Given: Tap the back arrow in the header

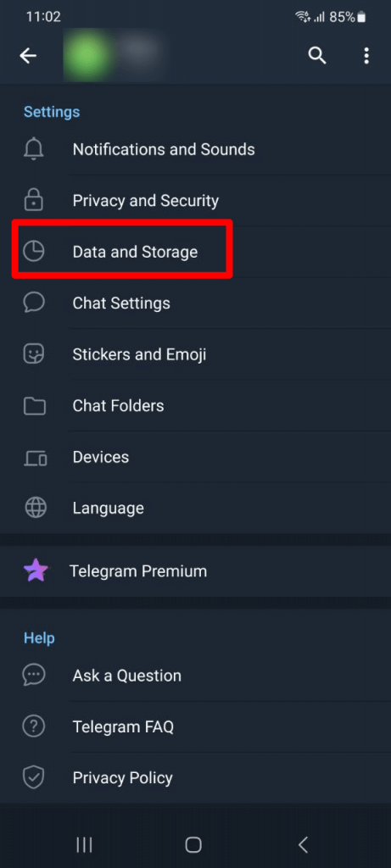Looking at the screenshot, I should [x=28, y=55].
